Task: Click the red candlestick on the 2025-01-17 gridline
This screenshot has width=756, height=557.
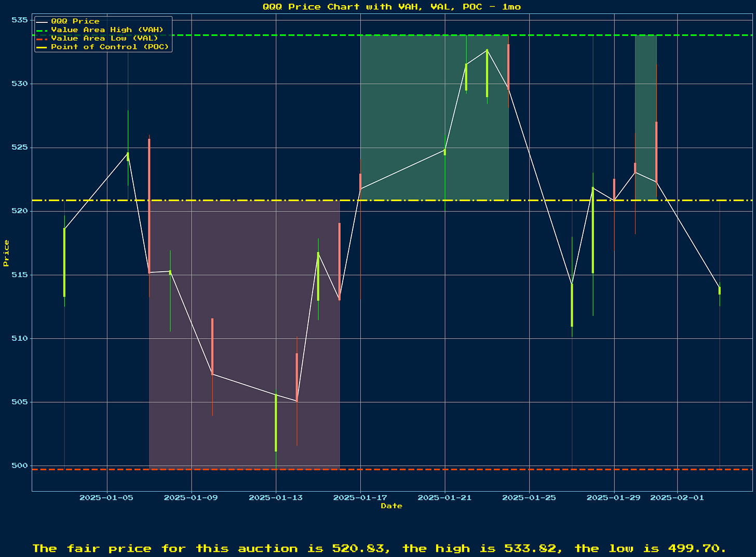Action: click(x=360, y=181)
